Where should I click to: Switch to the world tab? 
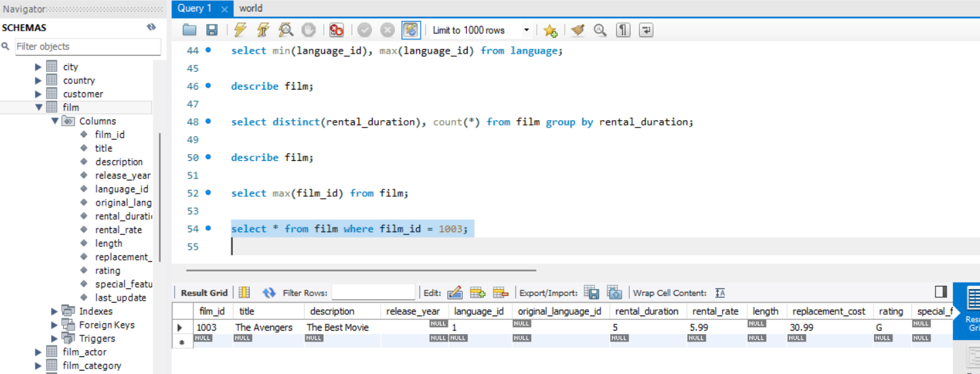pos(251,8)
